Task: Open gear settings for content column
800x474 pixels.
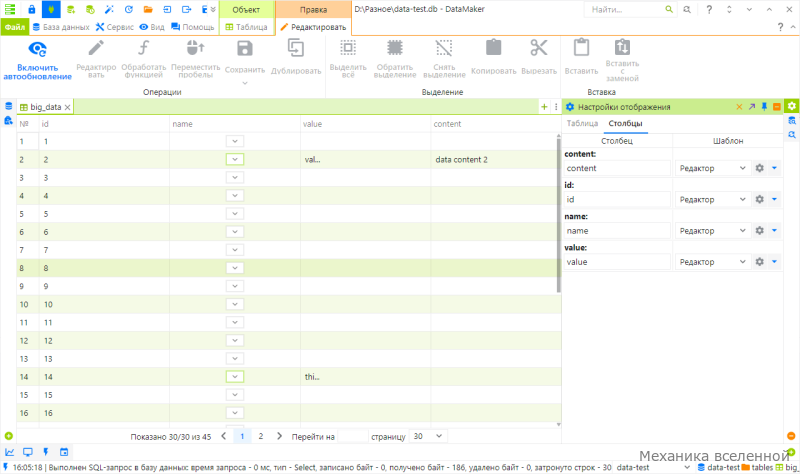Action: [760, 168]
